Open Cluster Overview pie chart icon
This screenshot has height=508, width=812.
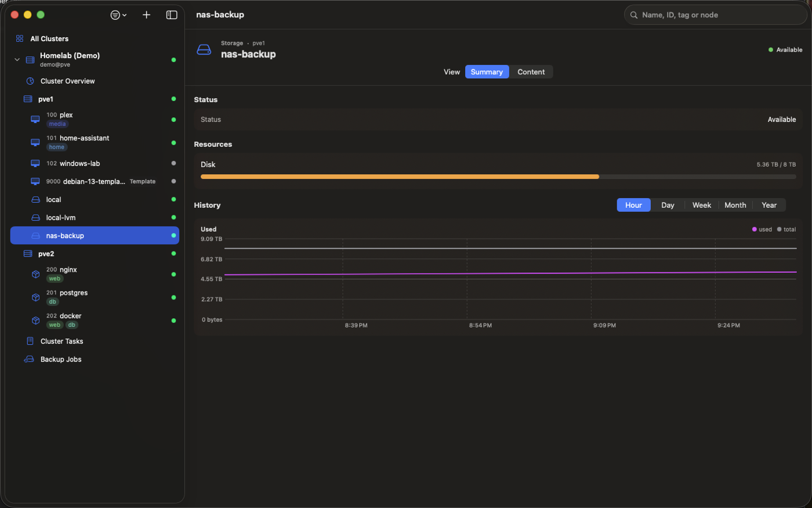(30, 81)
